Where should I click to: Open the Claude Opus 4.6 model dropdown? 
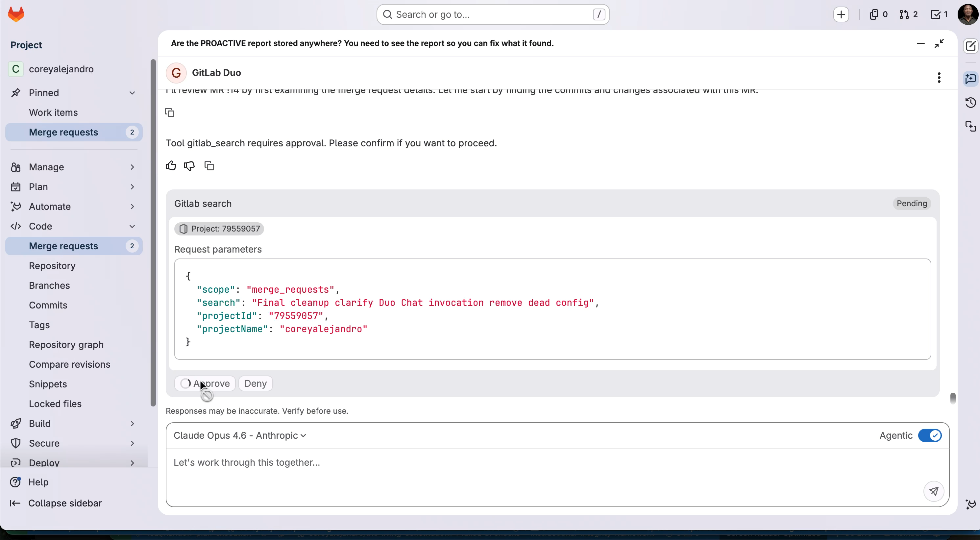pyautogui.click(x=240, y=435)
